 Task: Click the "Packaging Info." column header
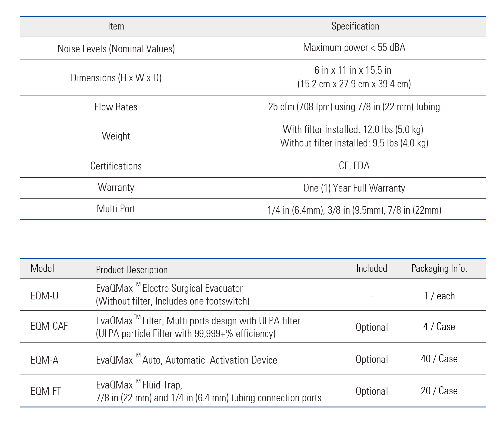[x=439, y=268]
